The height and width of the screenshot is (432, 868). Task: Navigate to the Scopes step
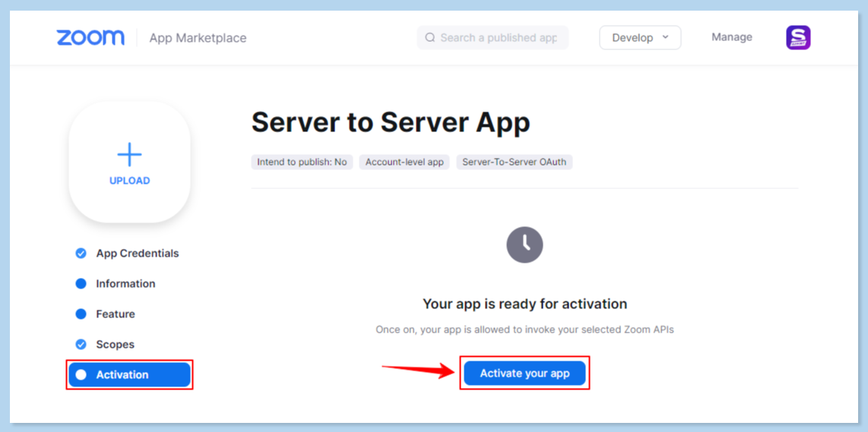pos(115,345)
